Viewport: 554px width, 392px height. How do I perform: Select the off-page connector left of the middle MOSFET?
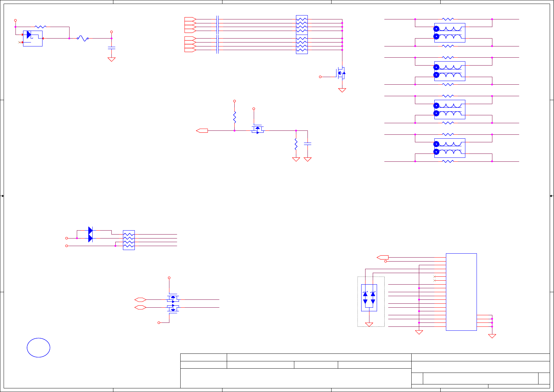pyautogui.click(x=202, y=131)
